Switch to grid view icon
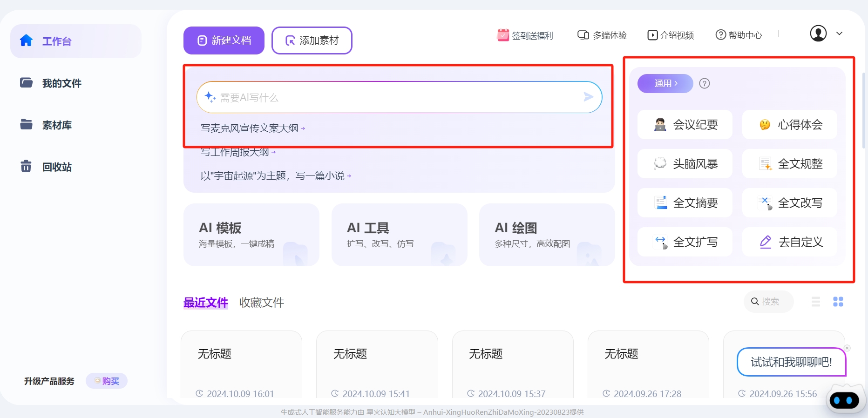Image resolution: width=868 pixels, height=418 pixels. [838, 302]
